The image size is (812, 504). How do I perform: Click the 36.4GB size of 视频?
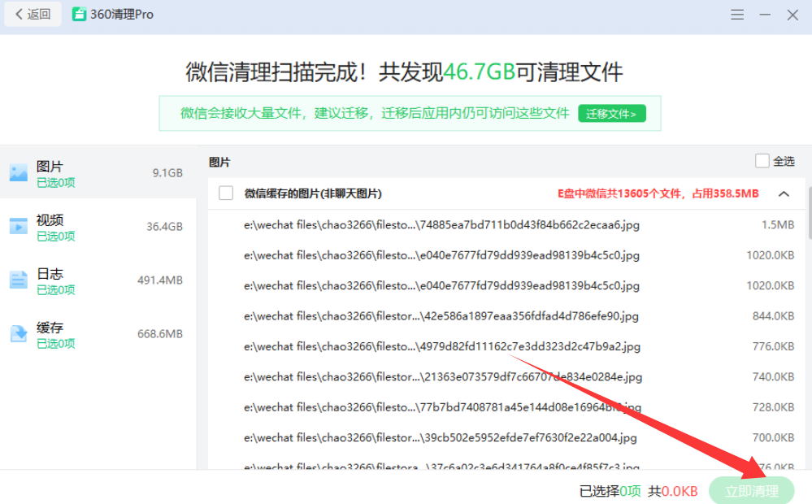click(164, 226)
